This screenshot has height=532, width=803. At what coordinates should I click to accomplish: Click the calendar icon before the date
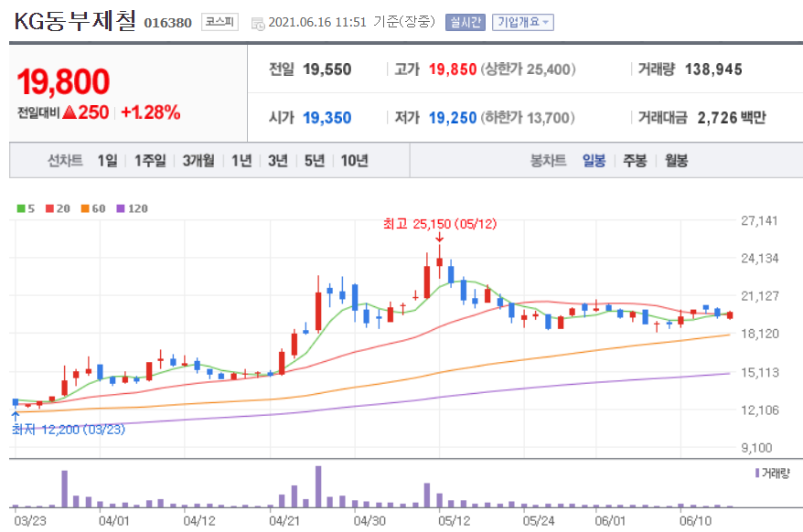pyautogui.click(x=258, y=23)
